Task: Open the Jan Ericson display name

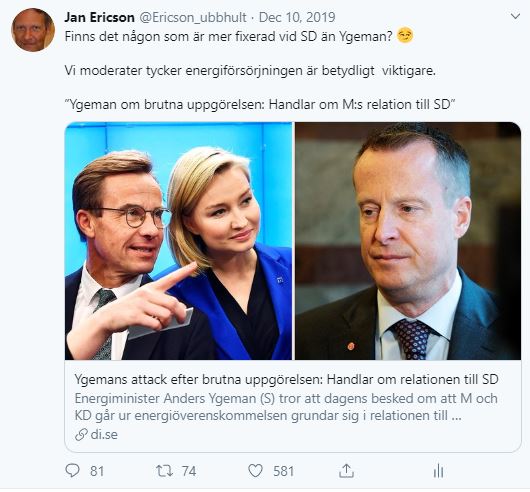Action: pos(99,17)
